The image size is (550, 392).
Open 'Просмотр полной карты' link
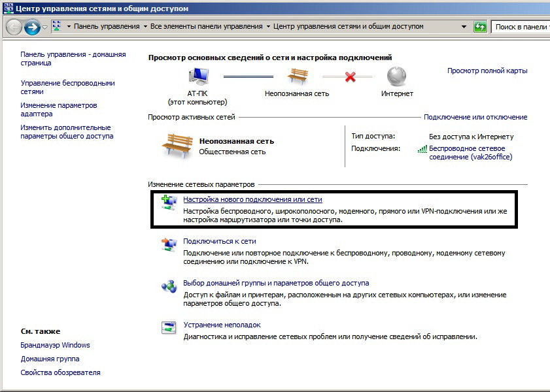pos(487,71)
